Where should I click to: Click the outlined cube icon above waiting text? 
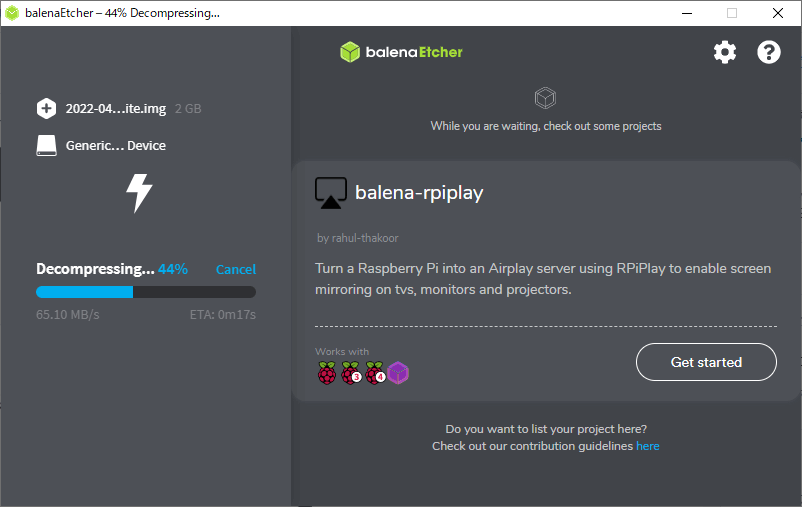[x=545, y=98]
